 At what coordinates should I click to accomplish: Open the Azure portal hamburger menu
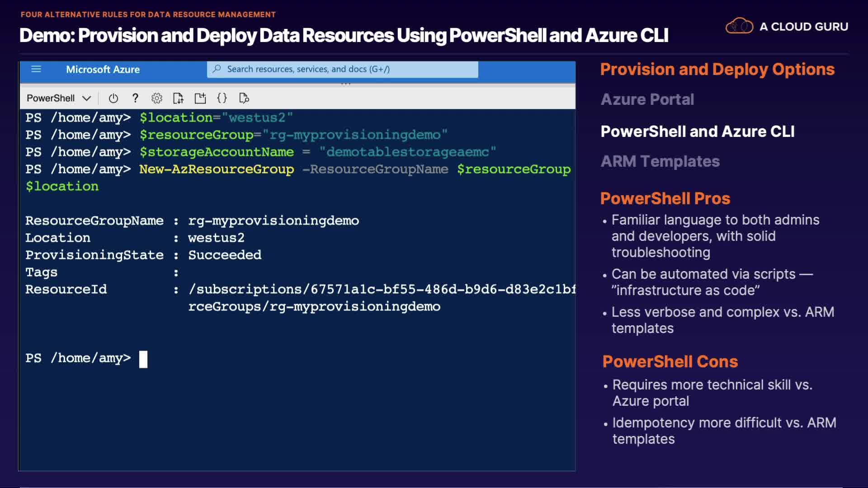(36, 69)
